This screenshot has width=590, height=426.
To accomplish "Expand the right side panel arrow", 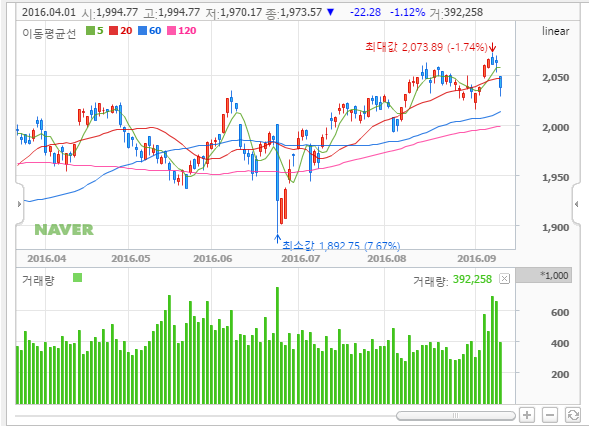I will (576, 204).
